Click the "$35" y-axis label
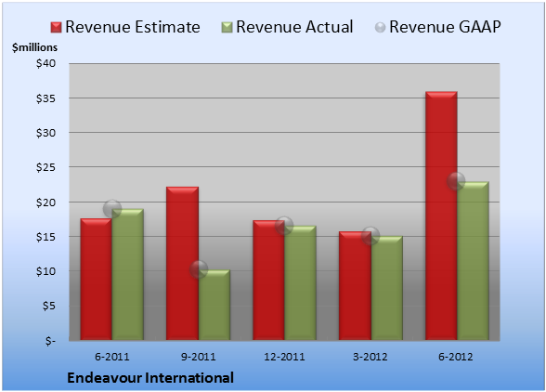This screenshot has height=392, width=546. (x=45, y=98)
